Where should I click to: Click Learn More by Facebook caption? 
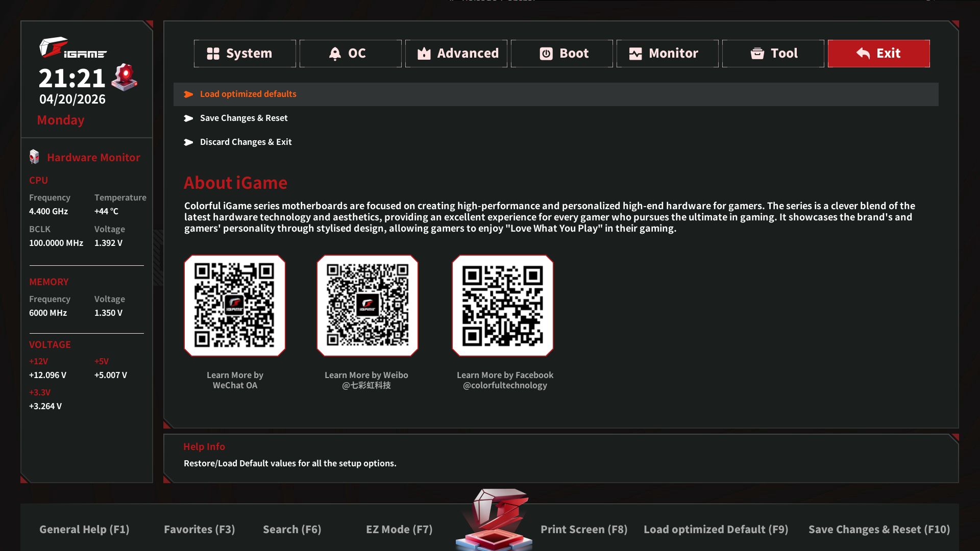coord(505,380)
